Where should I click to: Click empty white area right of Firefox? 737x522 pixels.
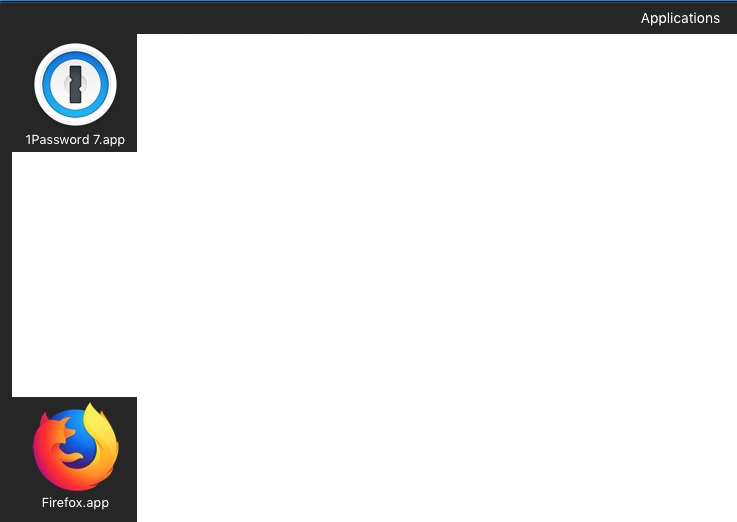pyautogui.click(x=423, y=460)
